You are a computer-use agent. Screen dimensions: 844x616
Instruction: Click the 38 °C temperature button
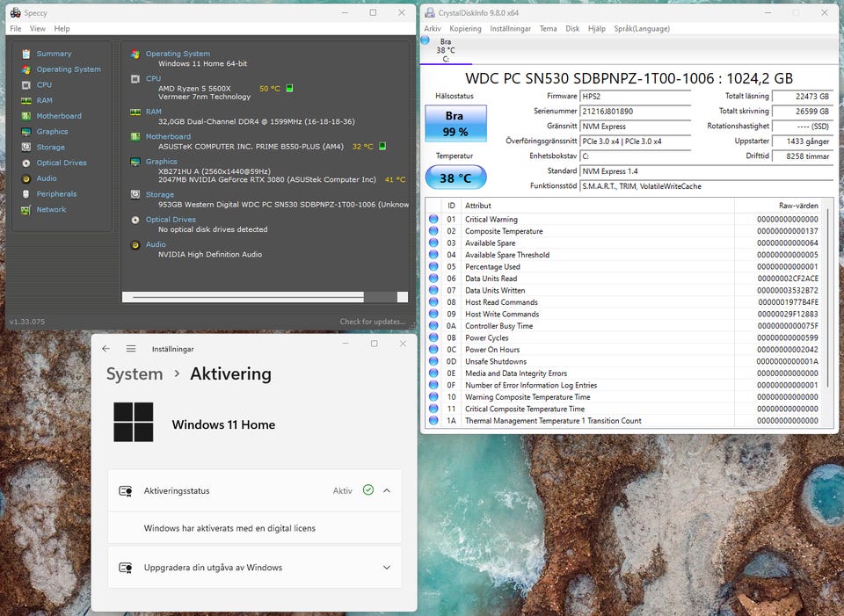tap(455, 178)
